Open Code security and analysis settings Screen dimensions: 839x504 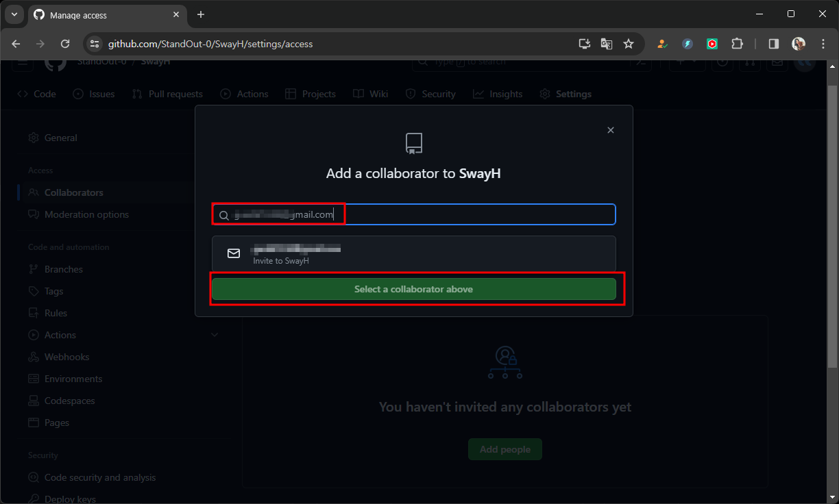coord(92,477)
